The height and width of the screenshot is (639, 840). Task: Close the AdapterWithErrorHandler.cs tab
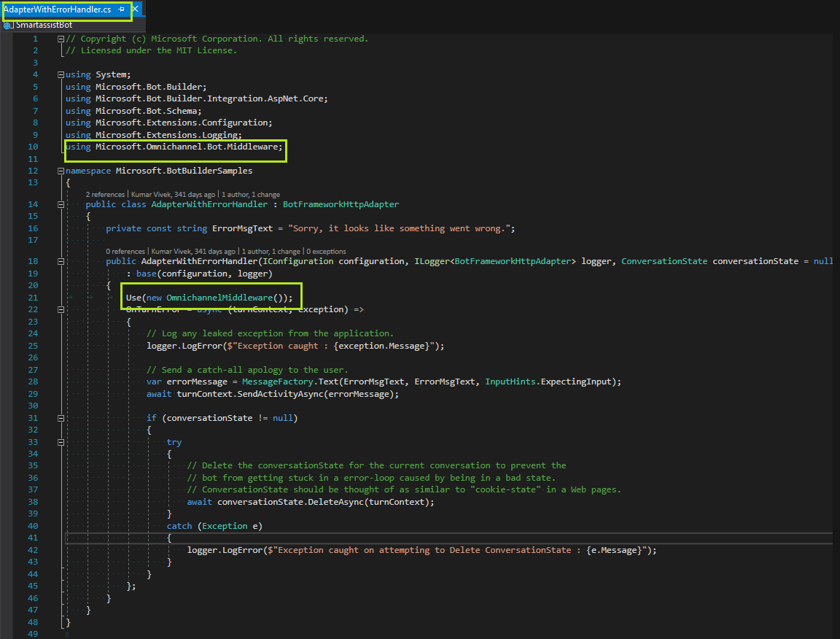tap(136, 9)
